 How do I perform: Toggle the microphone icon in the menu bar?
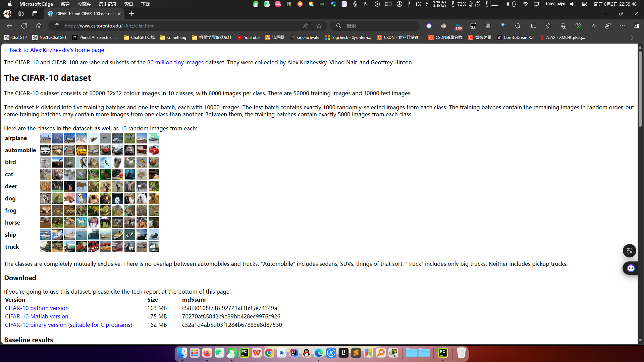[x=355, y=4]
